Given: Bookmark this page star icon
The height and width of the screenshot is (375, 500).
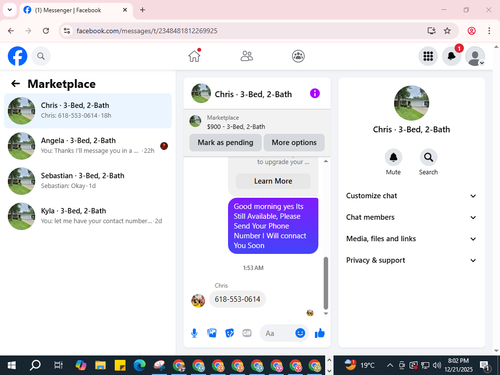Looking at the screenshot, I should click(447, 31).
